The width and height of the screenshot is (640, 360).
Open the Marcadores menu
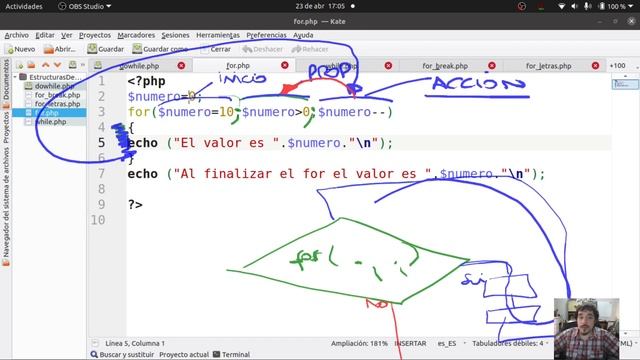pos(136,35)
